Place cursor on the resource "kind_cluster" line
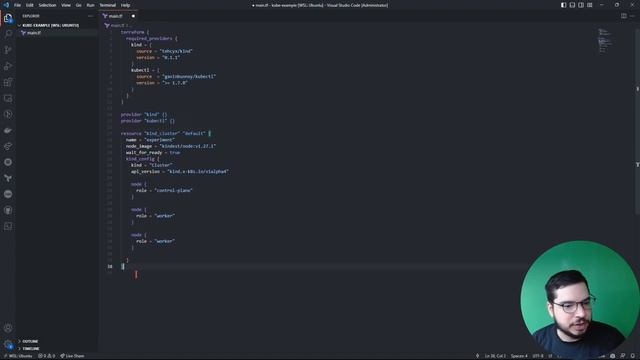Viewport: 640px width, 360px height. (165, 133)
